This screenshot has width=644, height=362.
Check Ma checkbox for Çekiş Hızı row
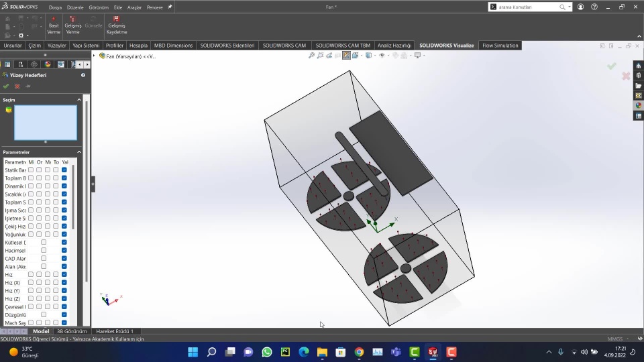pyautogui.click(x=48, y=226)
